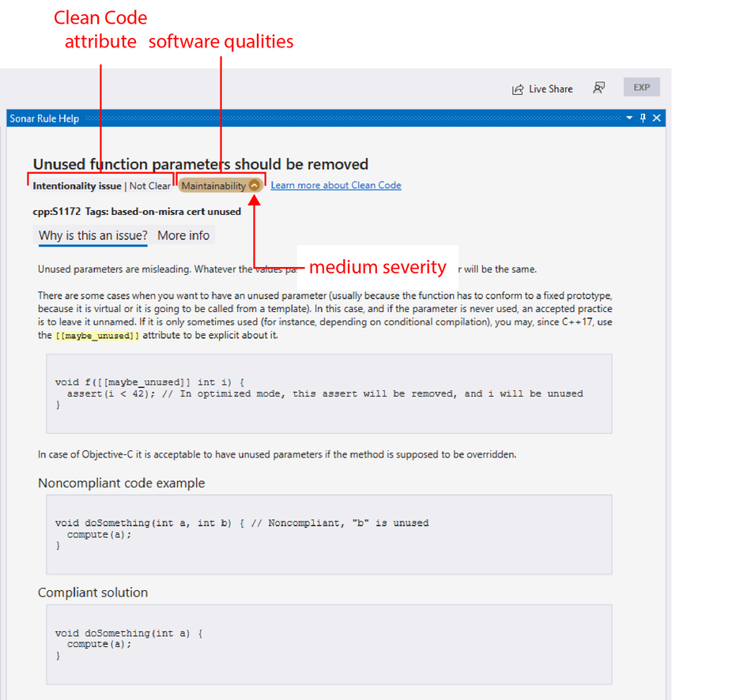Click the severity chevron inside the Maintainability badge
This screenshot has width=736, height=700.
(254, 185)
